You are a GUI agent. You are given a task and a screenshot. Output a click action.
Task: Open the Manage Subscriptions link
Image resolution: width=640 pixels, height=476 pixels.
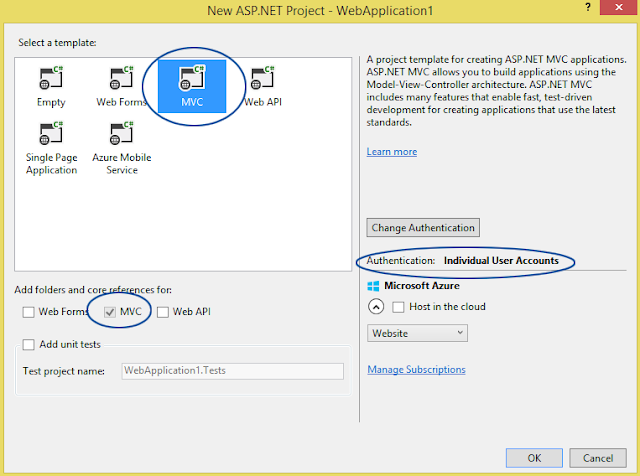(416, 369)
